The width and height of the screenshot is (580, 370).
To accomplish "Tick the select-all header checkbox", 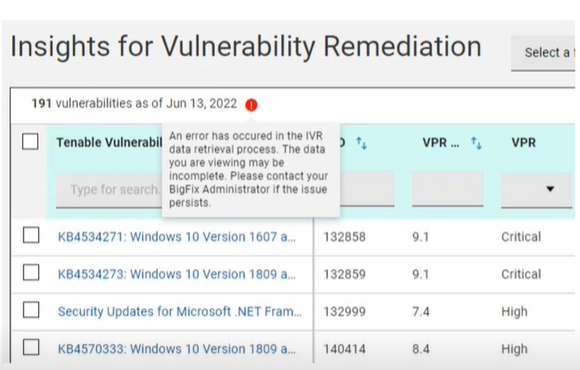I will tap(30, 142).
